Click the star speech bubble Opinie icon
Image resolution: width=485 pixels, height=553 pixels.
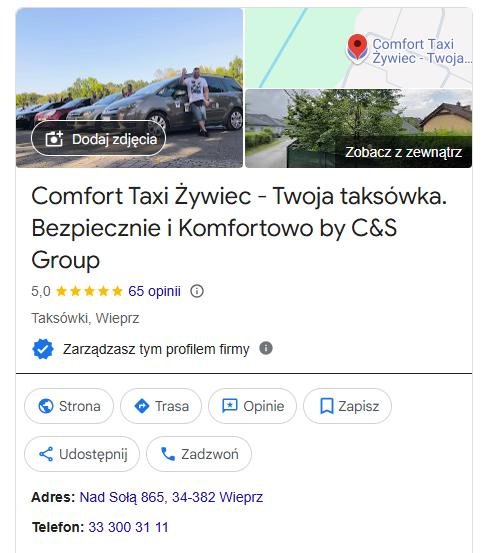tap(230, 406)
